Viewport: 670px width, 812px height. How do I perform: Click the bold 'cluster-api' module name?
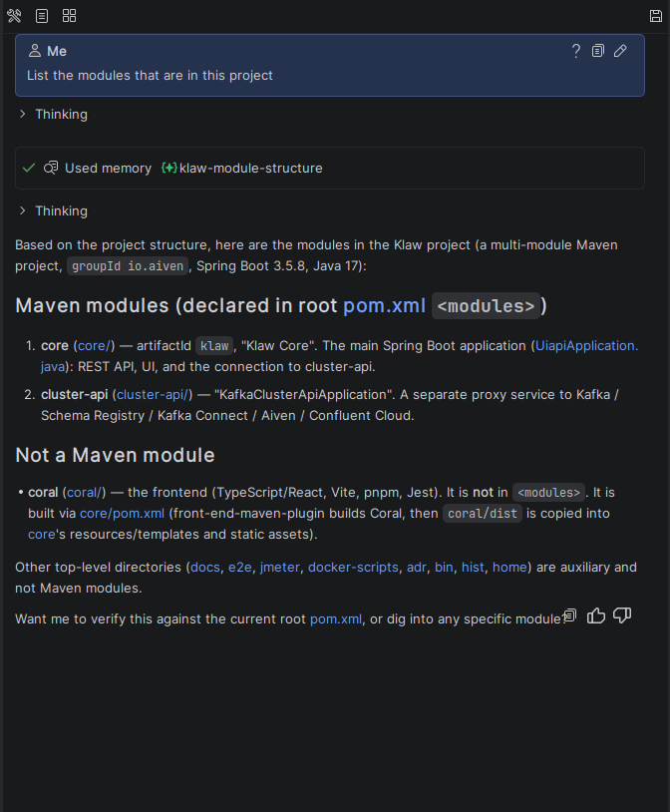(x=75, y=395)
